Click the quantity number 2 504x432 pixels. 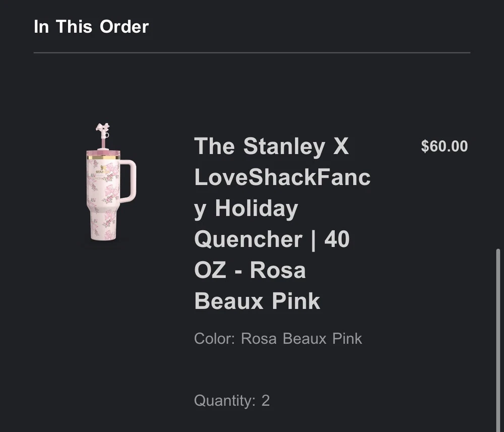pos(266,401)
